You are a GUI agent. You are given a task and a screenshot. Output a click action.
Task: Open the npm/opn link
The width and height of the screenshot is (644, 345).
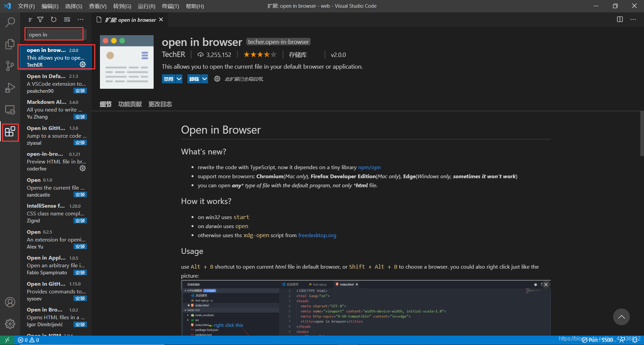(x=369, y=167)
